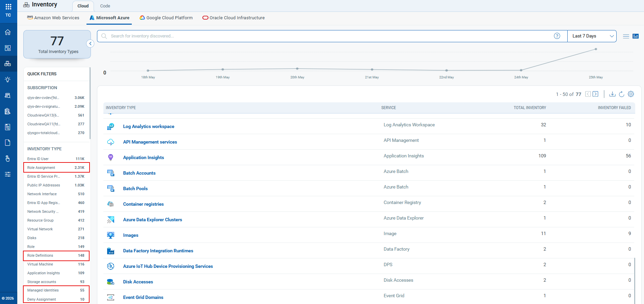Select Google Cloud Platform provider tab
The height and width of the screenshot is (304, 644).
166,18
